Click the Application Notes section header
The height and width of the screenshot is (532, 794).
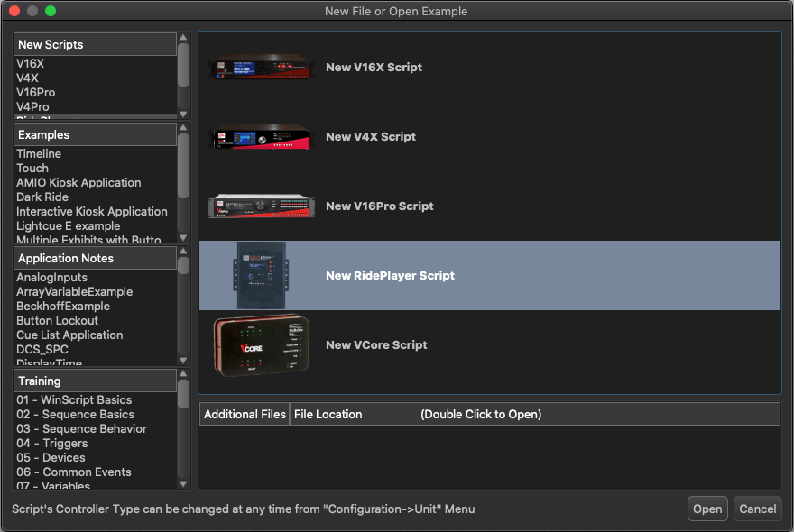(x=96, y=258)
